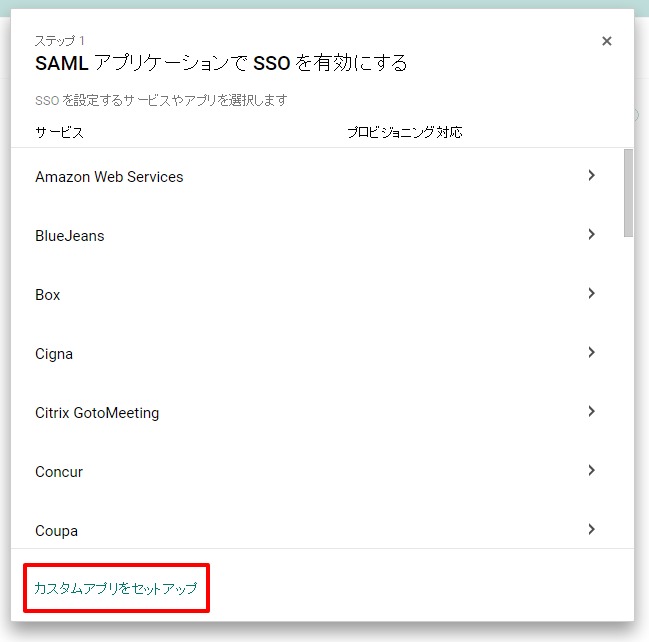Select the Concur service name
The image size is (649, 642).
(59, 472)
